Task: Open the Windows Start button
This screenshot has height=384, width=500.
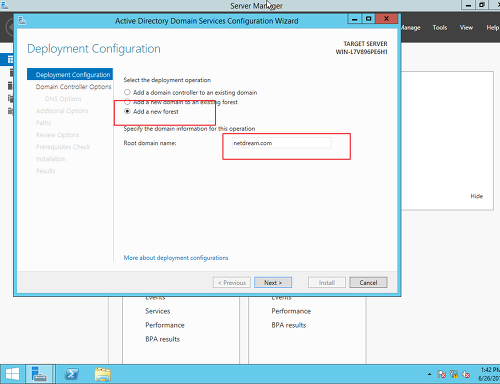Action: coord(12,374)
